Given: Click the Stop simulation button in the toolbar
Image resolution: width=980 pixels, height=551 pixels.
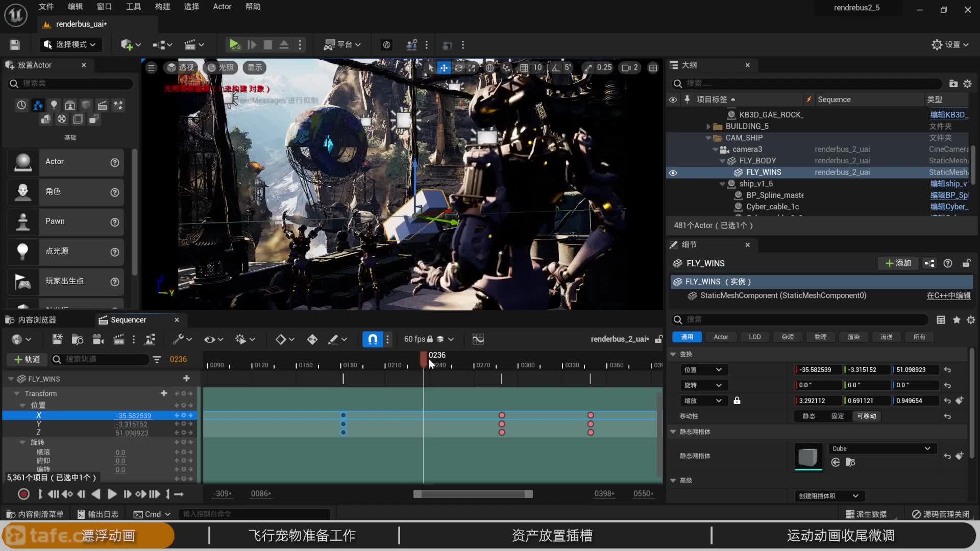Looking at the screenshot, I should pyautogui.click(x=267, y=45).
